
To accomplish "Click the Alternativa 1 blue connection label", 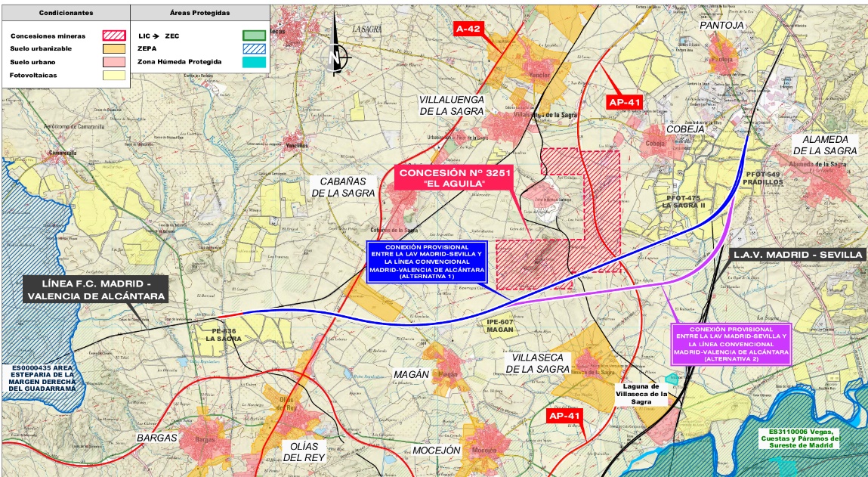I will (427, 262).
